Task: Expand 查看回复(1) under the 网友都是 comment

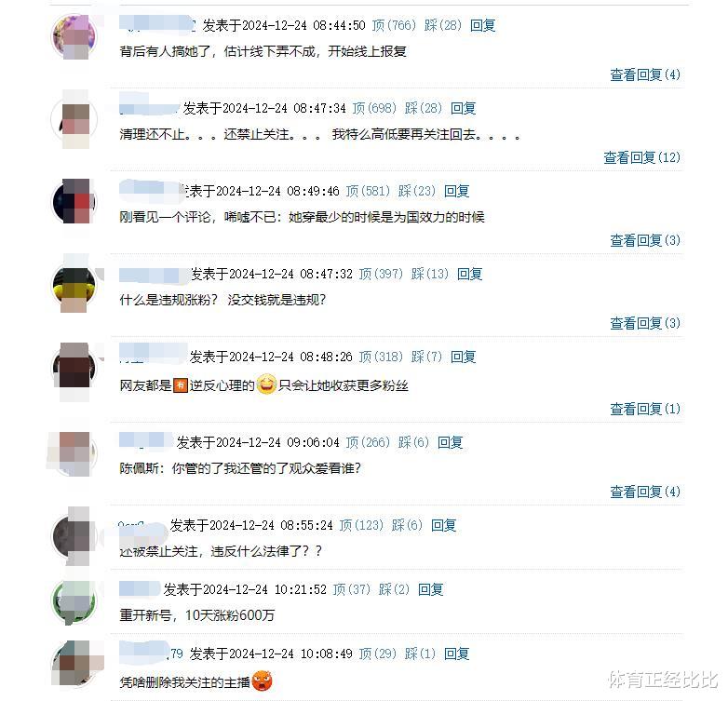Action: [645, 409]
